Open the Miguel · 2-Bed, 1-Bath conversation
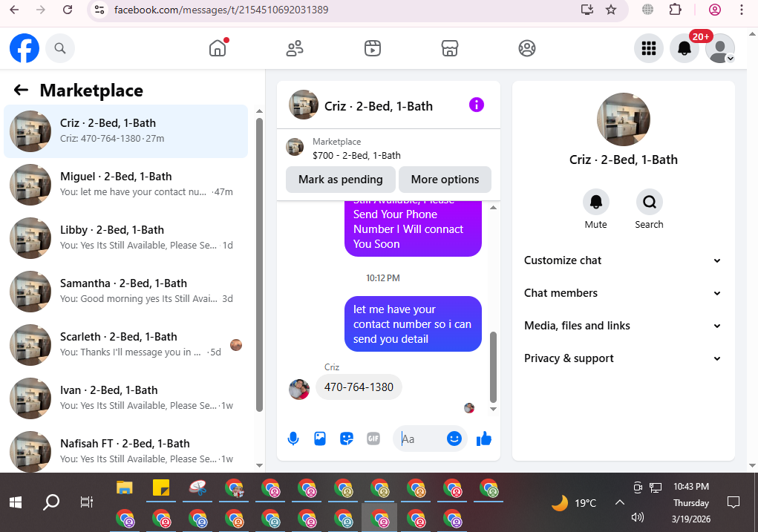 pos(125,185)
